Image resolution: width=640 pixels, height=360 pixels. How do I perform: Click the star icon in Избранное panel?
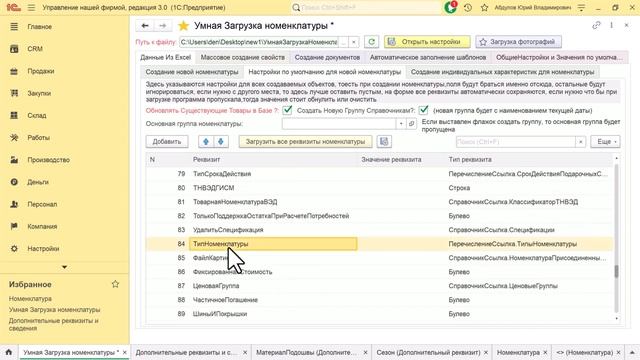pyautogui.click(x=115, y=284)
